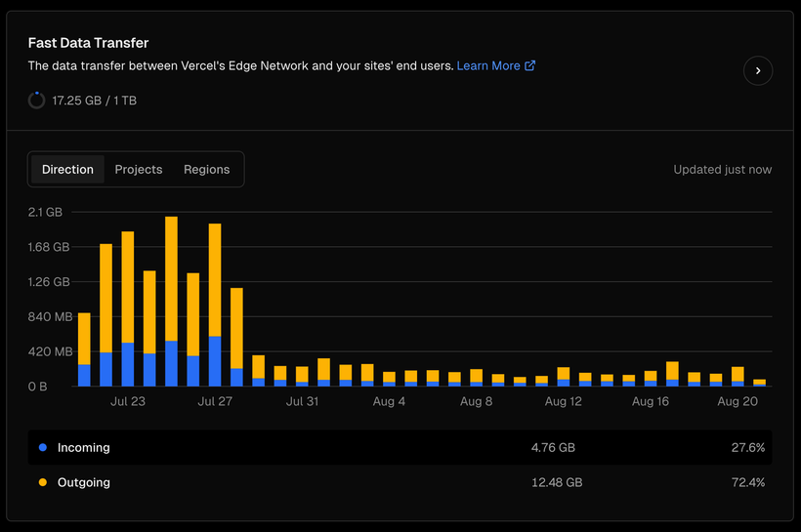Viewport: 801px width, 532px height.
Task: Click the circular usage progress indicator
Action: coord(36,101)
